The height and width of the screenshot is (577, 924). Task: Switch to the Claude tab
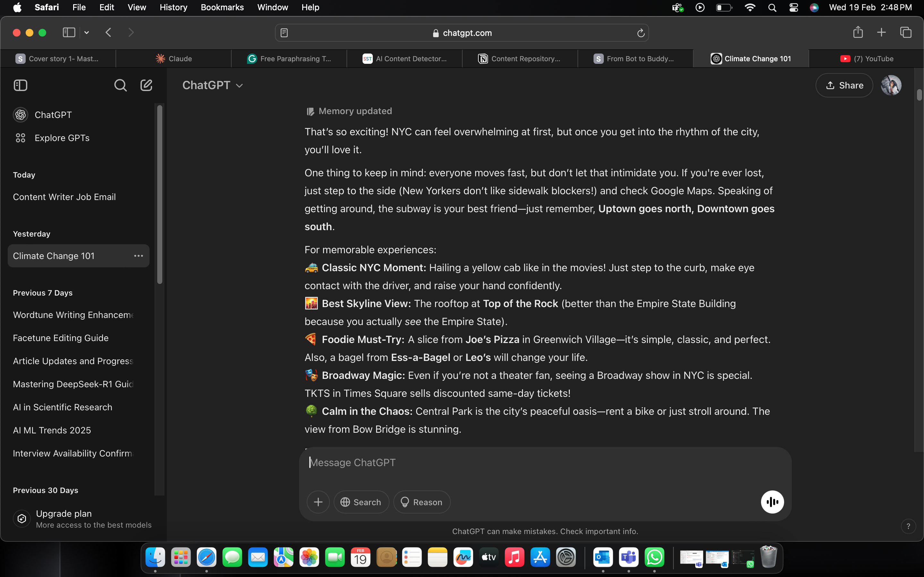click(174, 58)
